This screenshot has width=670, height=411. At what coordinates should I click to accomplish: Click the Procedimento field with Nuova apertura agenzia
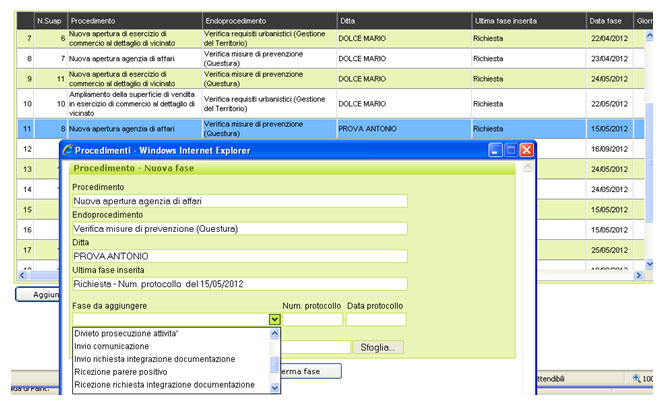point(240,201)
